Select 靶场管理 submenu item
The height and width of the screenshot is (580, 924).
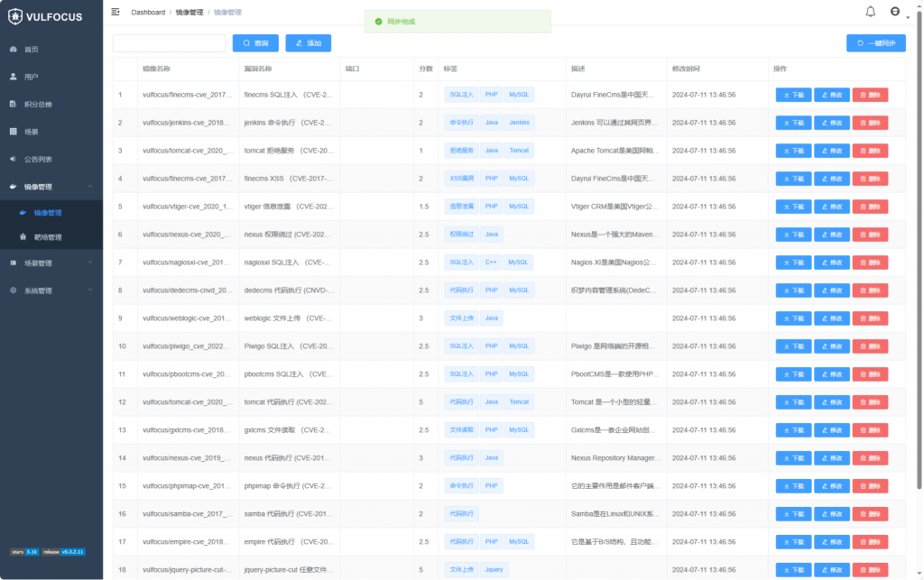[48, 237]
